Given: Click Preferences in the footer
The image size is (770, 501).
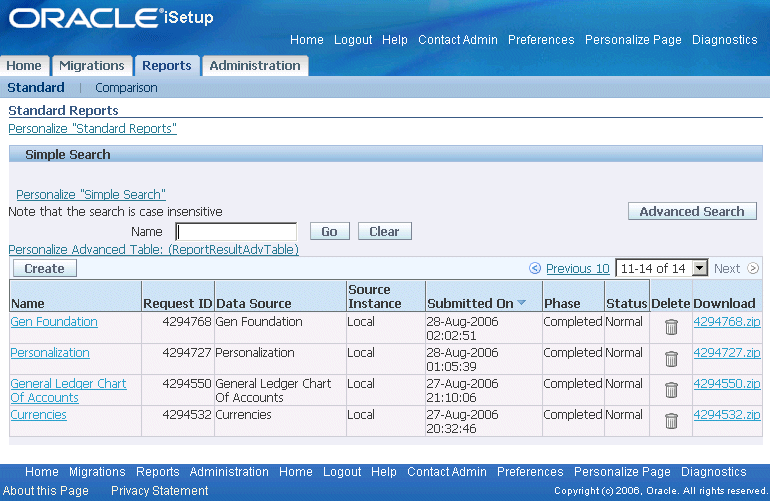Looking at the screenshot, I should (x=530, y=472).
